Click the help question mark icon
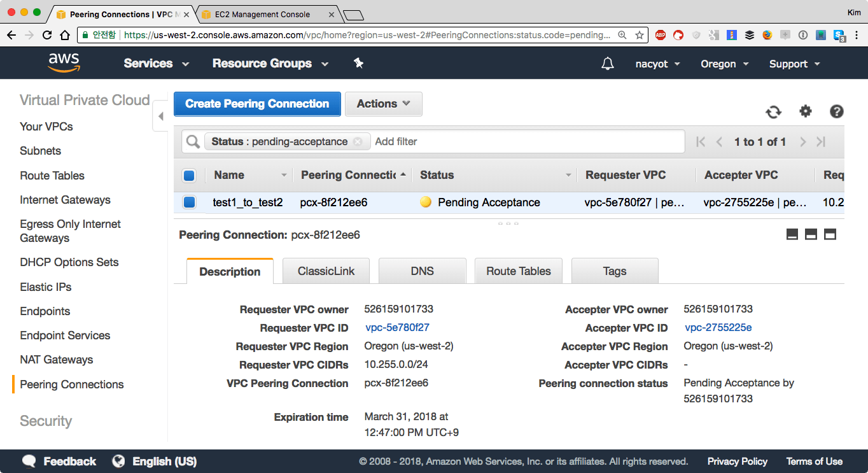This screenshot has width=868, height=473. click(836, 111)
